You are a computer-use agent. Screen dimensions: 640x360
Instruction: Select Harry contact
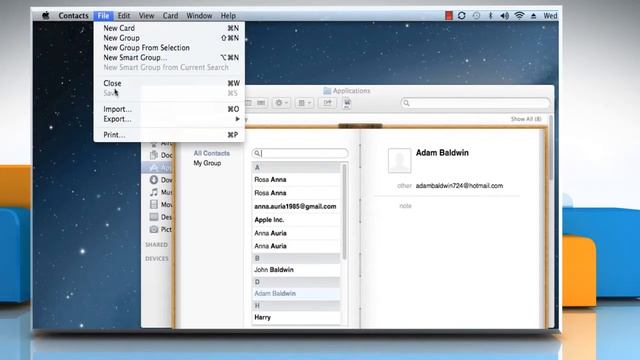296,317
